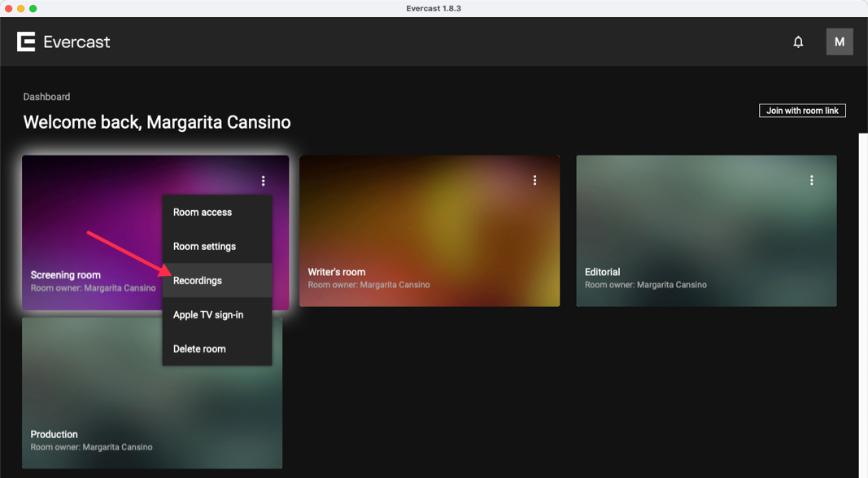
Task: Open the Editorial room three-dot menu
Action: [x=812, y=180]
